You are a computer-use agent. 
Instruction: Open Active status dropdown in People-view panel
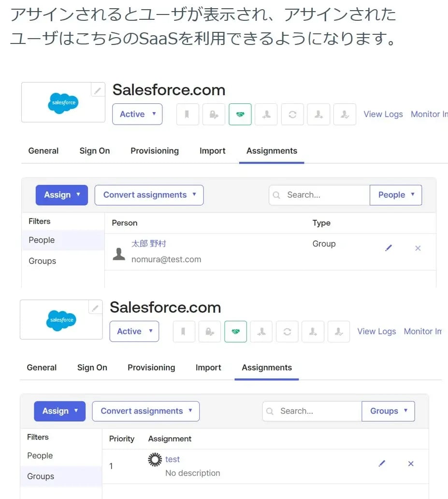pos(137,114)
